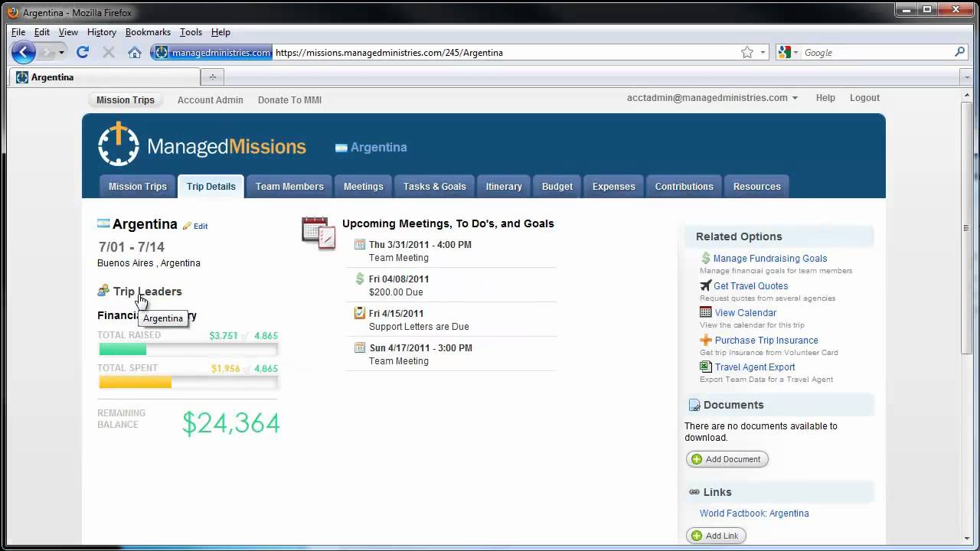Click the Google search input field
980x551 pixels.
tap(876, 52)
